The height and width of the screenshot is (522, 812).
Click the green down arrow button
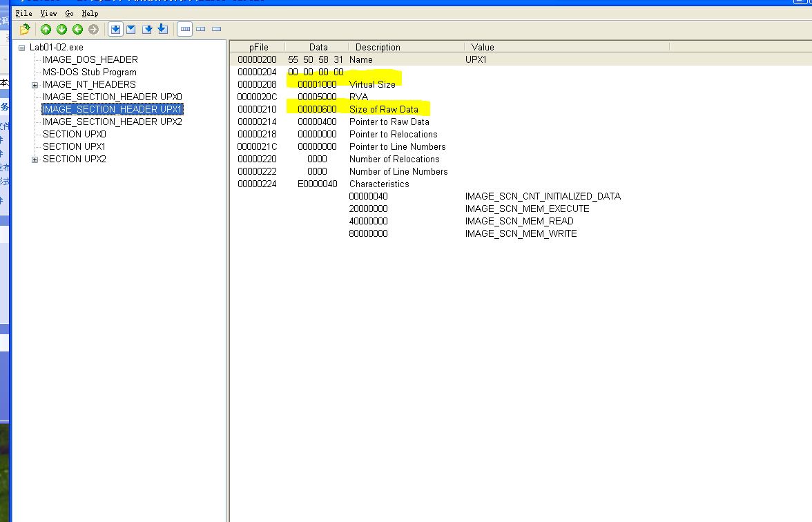pyautogui.click(x=61, y=30)
